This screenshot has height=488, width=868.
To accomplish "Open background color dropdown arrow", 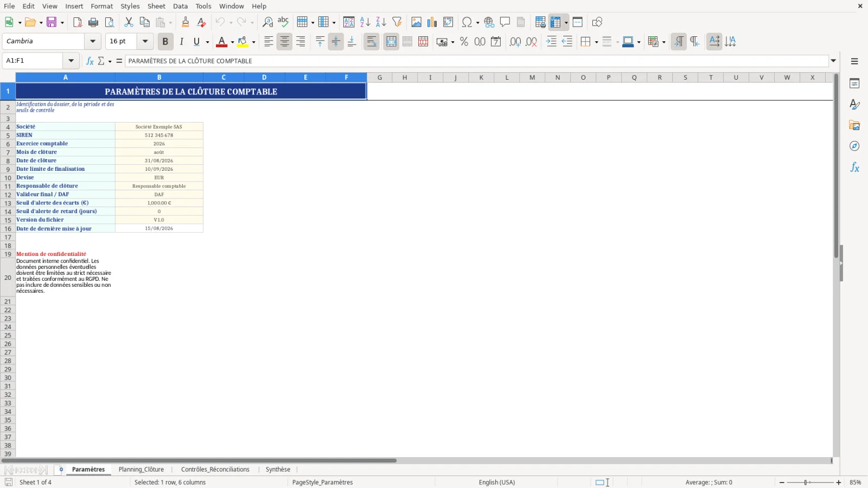I will pos(253,42).
